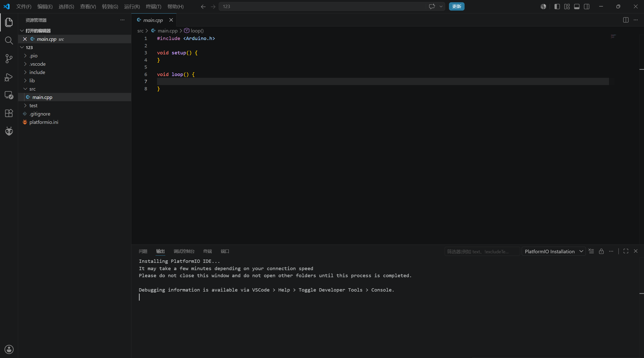This screenshot has height=358, width=644.
Task: Open the 运行(R) menu
Action: [x=132, y=7]
